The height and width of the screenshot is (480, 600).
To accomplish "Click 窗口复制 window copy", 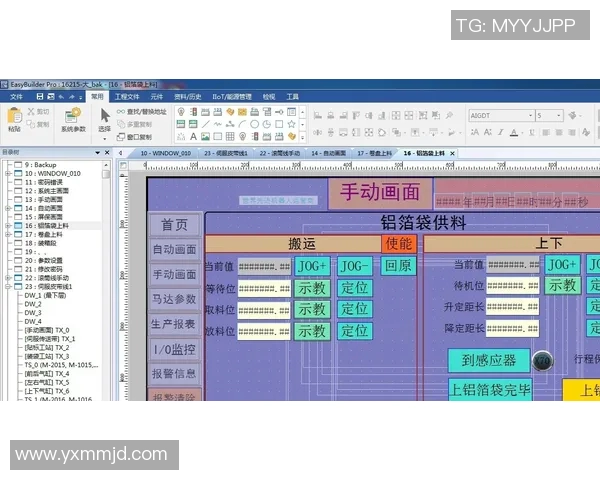I will pyautogui.click(x=134, y=137).
